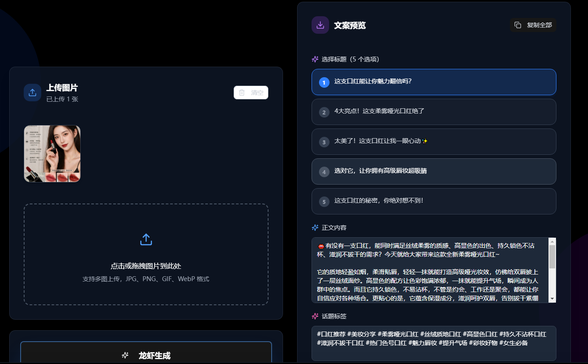Image resolution: width=588 pixels, height=364 pixels.
Task: Select title option 2 about 4大亮点
Action: click(434, 112)
